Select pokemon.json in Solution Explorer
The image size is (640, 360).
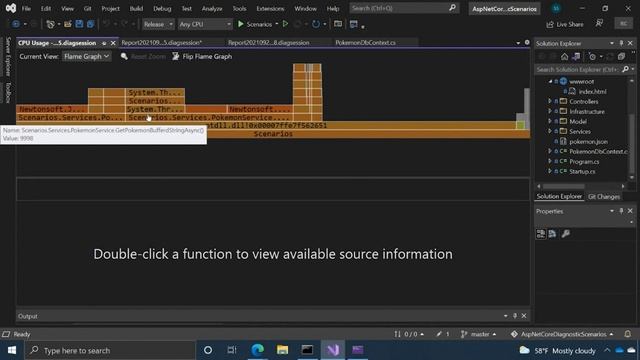click(x=588, y=142)
